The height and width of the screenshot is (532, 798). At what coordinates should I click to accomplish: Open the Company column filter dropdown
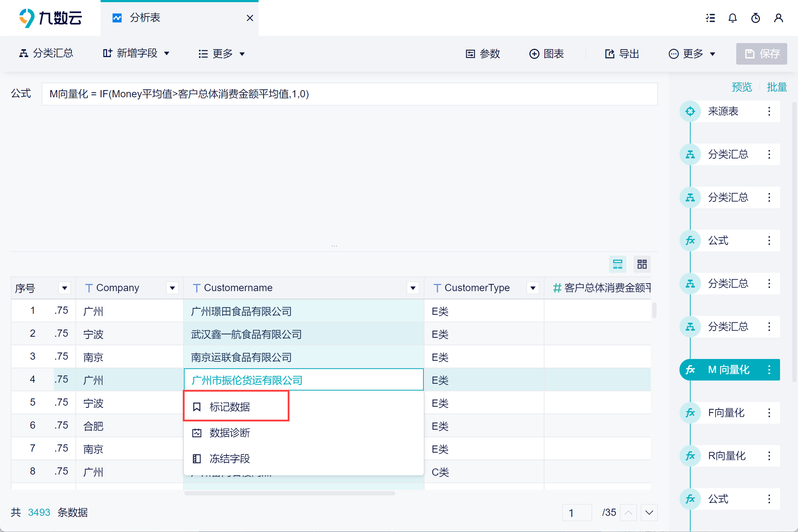point(172,288)
